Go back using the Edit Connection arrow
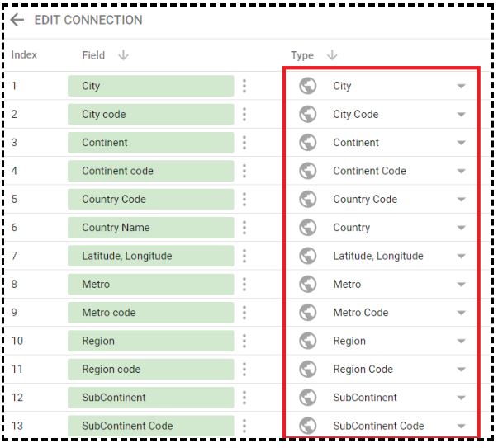This screenshot has width=498, height=448. 17,20
